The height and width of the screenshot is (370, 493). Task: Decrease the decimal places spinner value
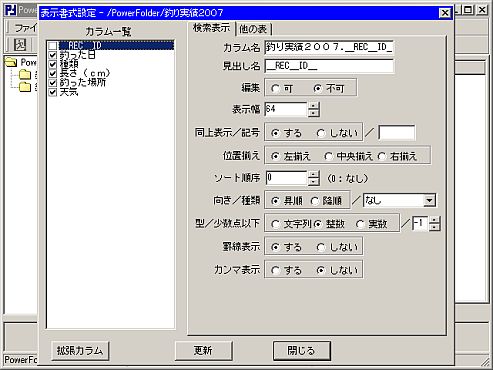click(x=434, y=227)
